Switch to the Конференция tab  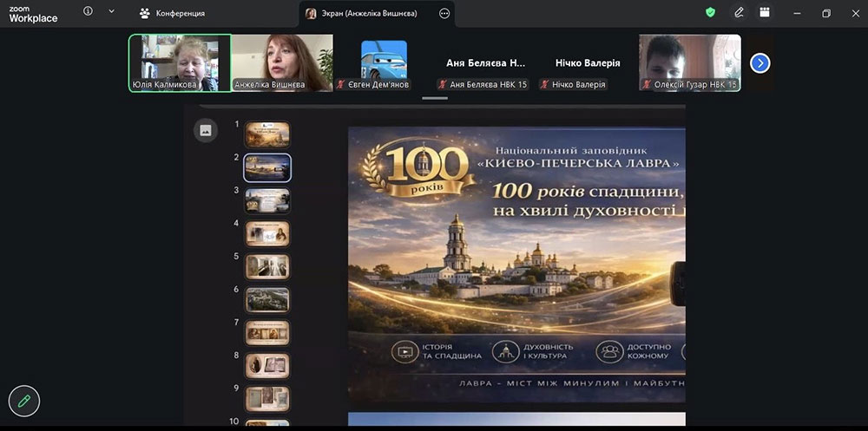(x=173, y=14)
